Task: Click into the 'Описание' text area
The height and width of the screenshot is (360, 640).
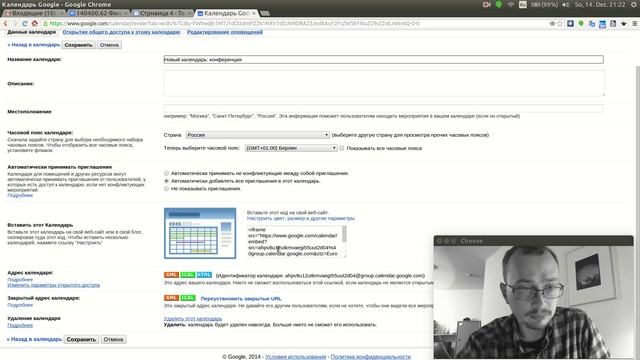Action: click(x=384, y=83)
